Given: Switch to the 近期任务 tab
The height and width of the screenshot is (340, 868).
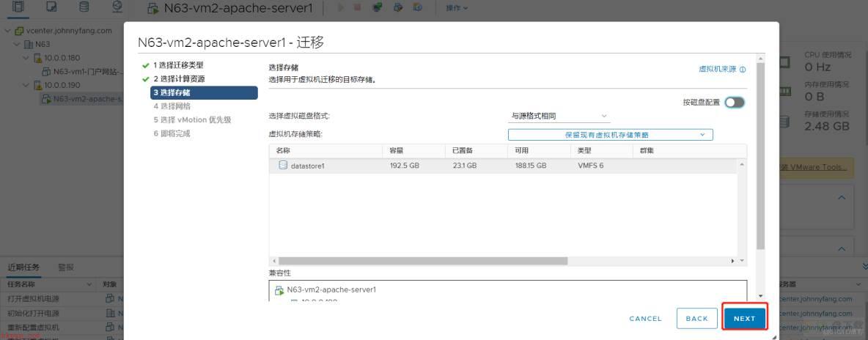Looking at the screenshot, I should pos(23,267).
